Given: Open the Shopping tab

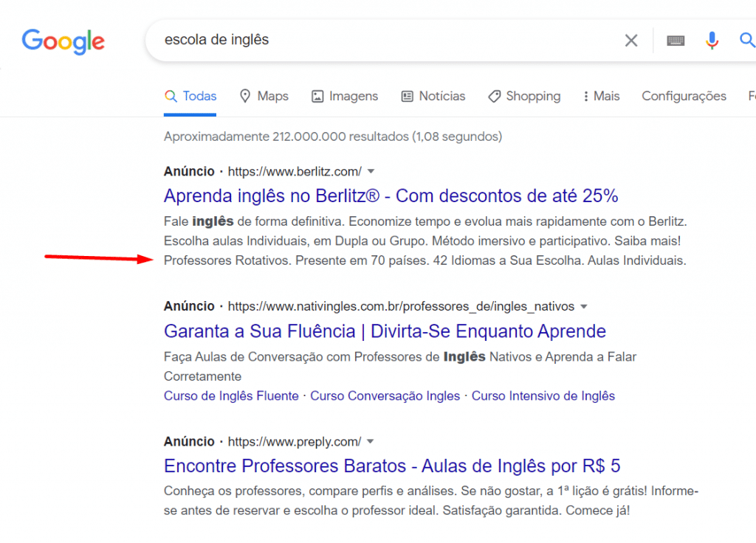Looking at the screenshot, I should coord(524,97).
